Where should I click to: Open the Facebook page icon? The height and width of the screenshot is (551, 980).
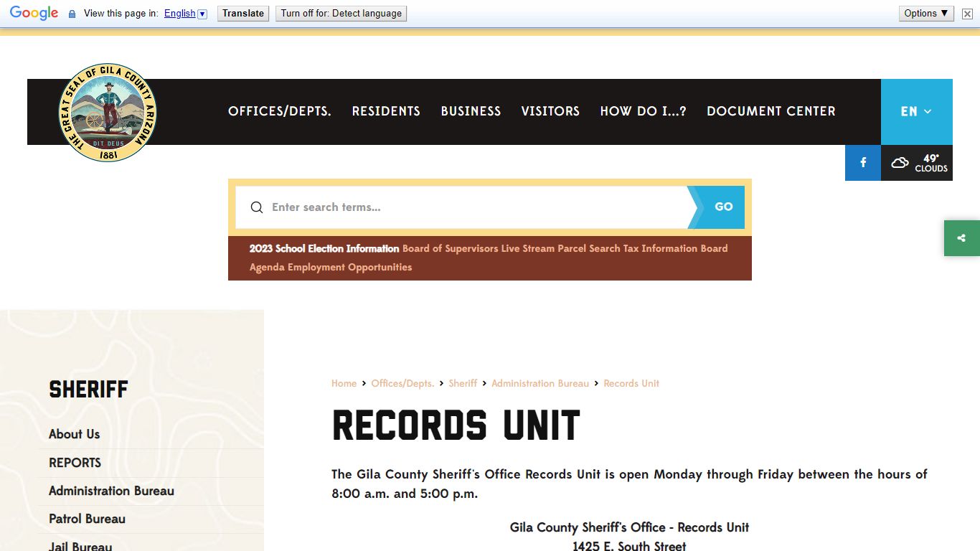tap(863, 163)
